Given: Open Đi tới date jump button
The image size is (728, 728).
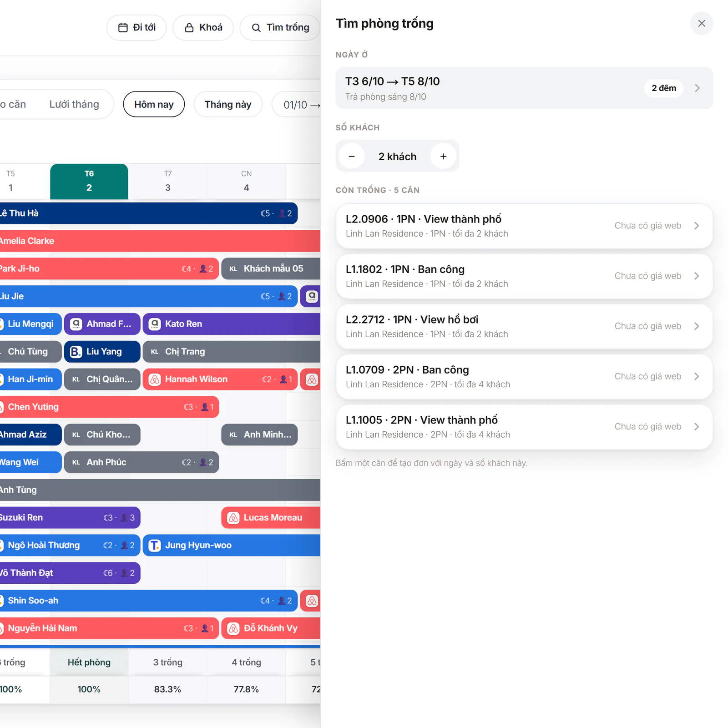Looking at the screenshot, I should click(136, 28).
